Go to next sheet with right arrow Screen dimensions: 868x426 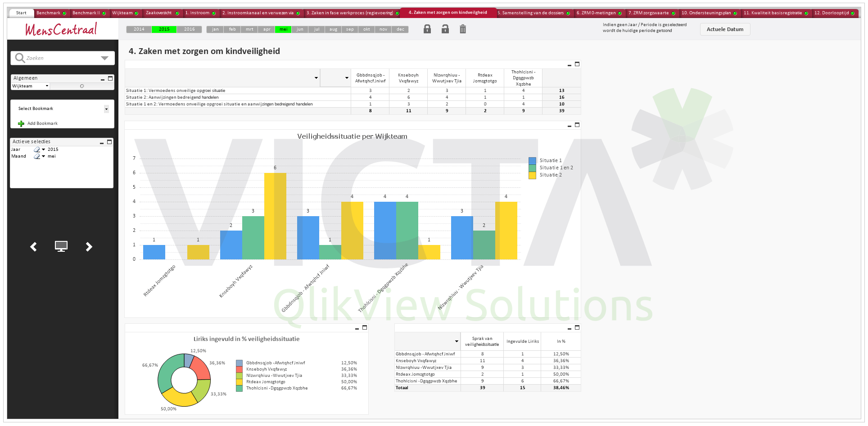point(89,246)
